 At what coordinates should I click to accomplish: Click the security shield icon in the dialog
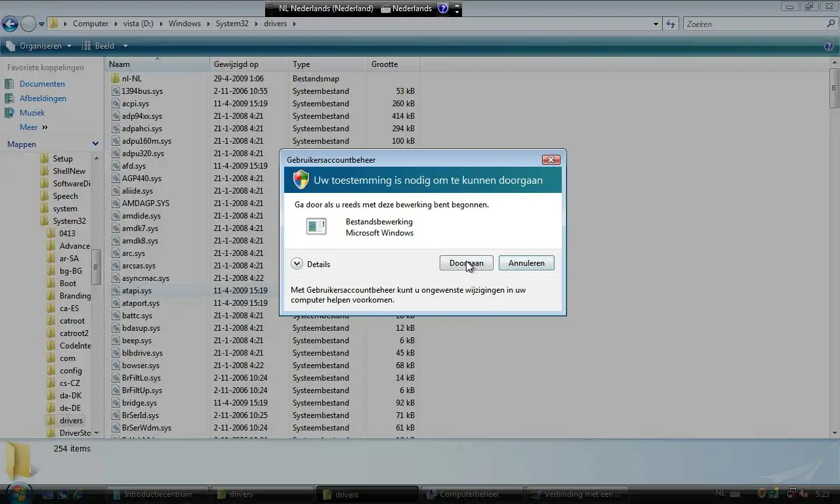click(x=301, y=180)
